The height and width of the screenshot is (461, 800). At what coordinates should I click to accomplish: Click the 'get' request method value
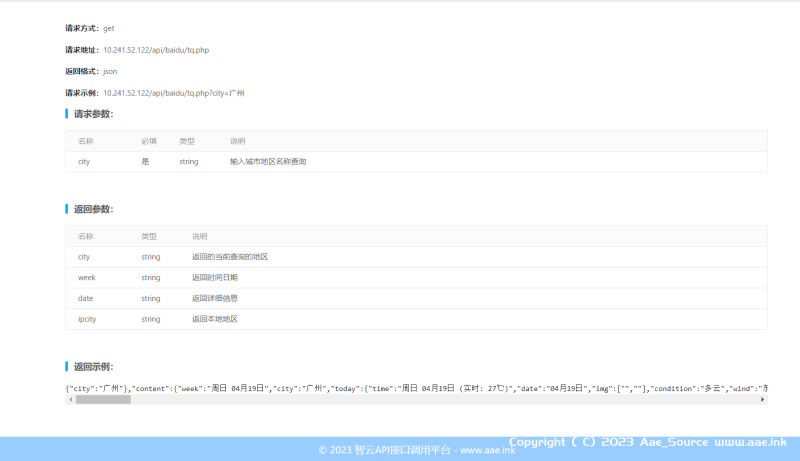click(109, 28)
